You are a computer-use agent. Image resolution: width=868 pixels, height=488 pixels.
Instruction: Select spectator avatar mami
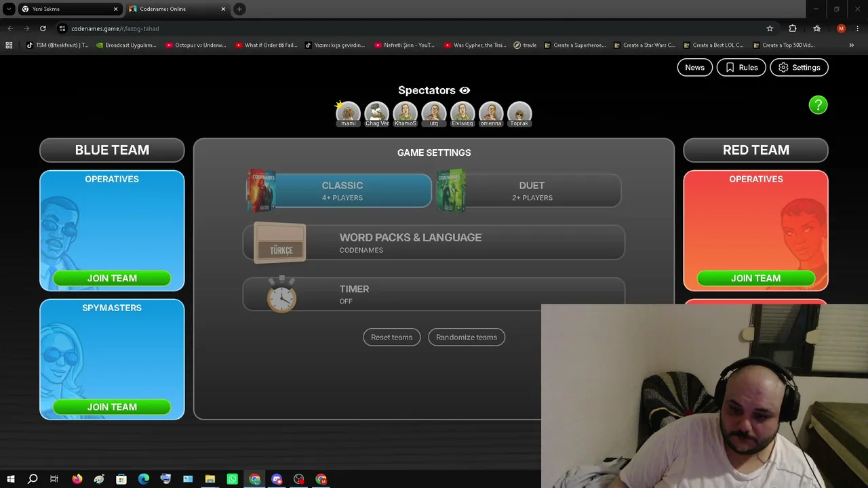pyautogui.click(x=348, y=114)
